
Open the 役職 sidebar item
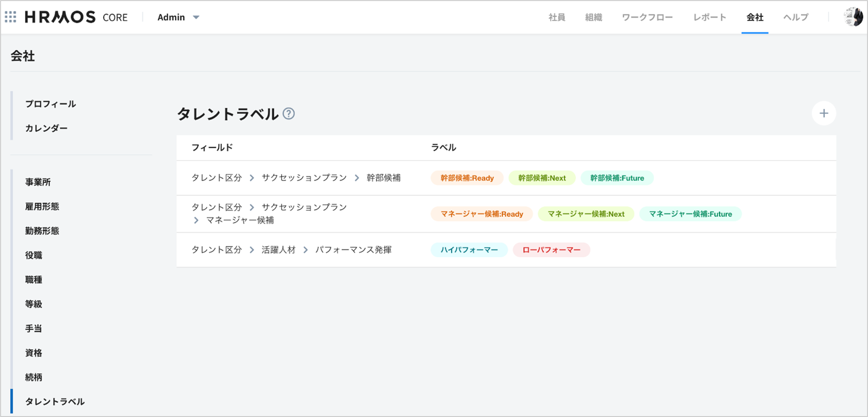[x=34, y=255]
